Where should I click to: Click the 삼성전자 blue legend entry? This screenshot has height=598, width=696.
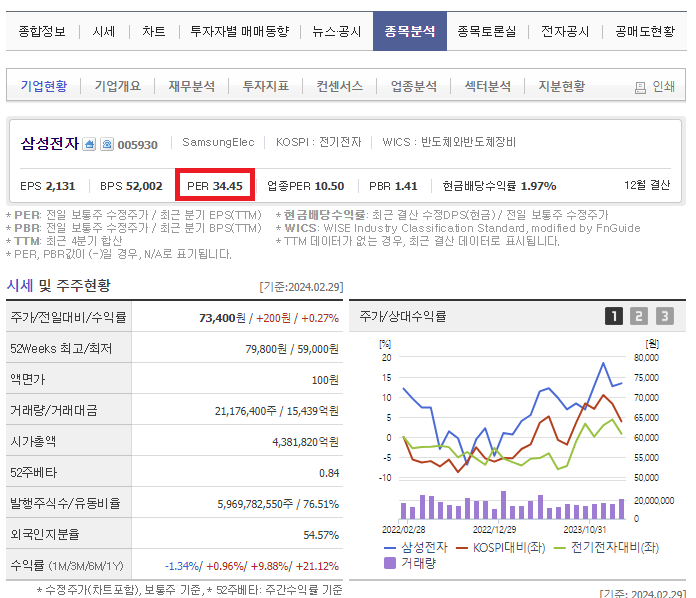coord(416,547)
